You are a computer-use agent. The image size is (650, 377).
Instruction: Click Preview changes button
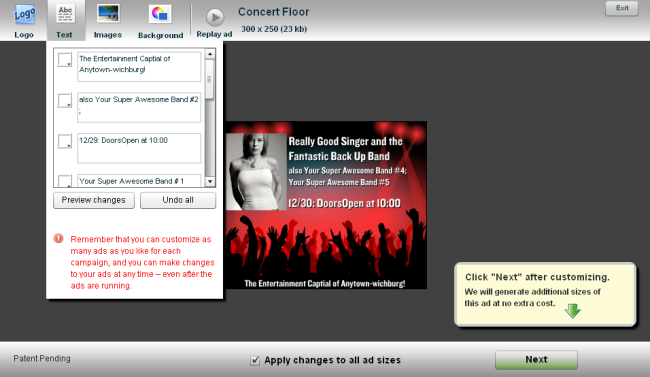pos(94,200)
